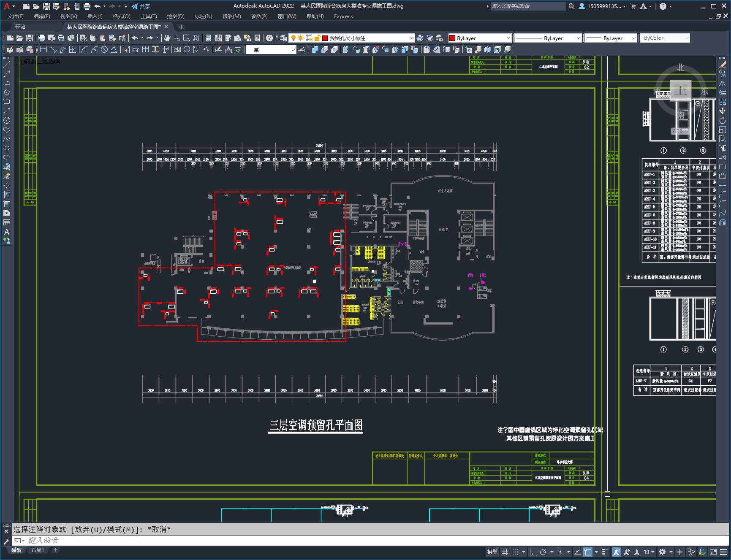Open the ByColor plot style dropdown
The width and height of the screenshot is (731, 560).
pyautogui.click(x=665, y=38)
